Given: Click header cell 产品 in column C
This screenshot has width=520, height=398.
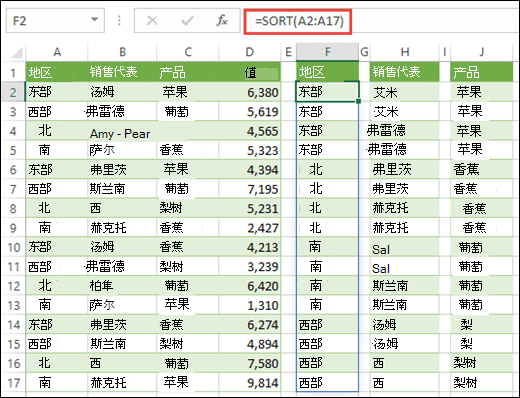Looking at the screenshot, I should (x=188, y=72).
